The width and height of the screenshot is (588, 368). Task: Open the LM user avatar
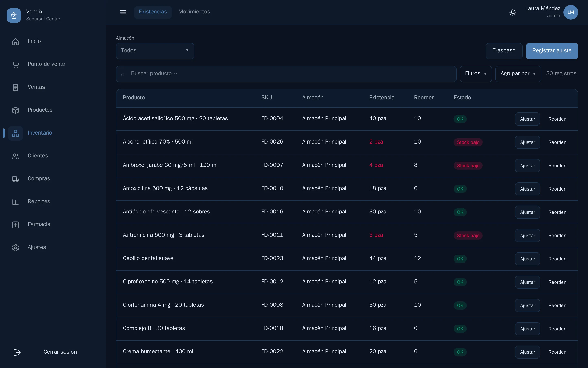[x=571, y=12]
